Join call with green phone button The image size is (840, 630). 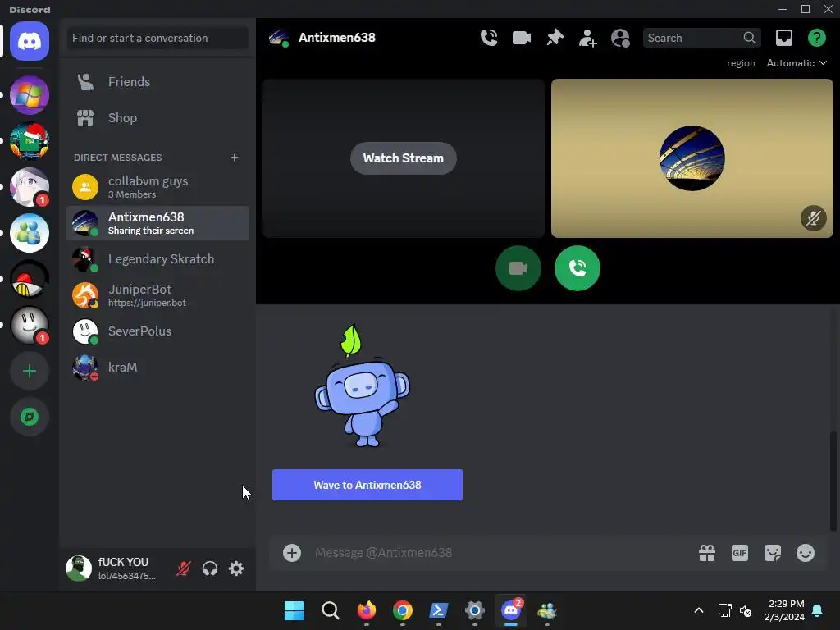[x=577, y=268]
